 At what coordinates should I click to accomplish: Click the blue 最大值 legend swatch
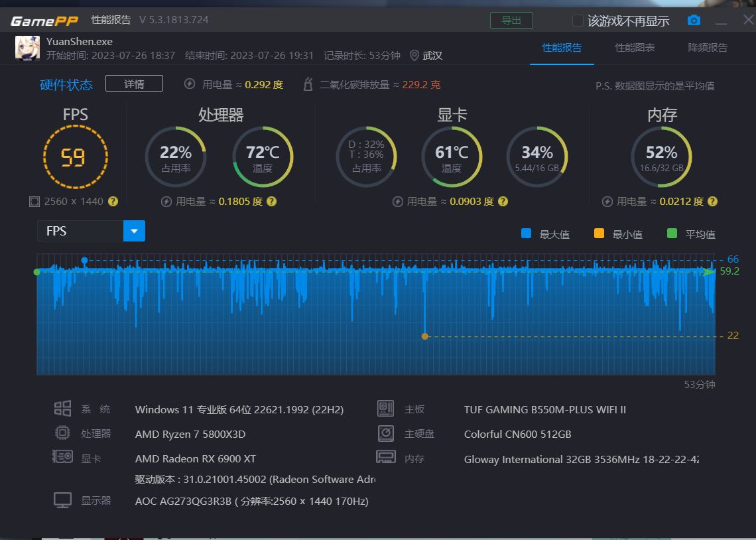click(x=526, y=234)
